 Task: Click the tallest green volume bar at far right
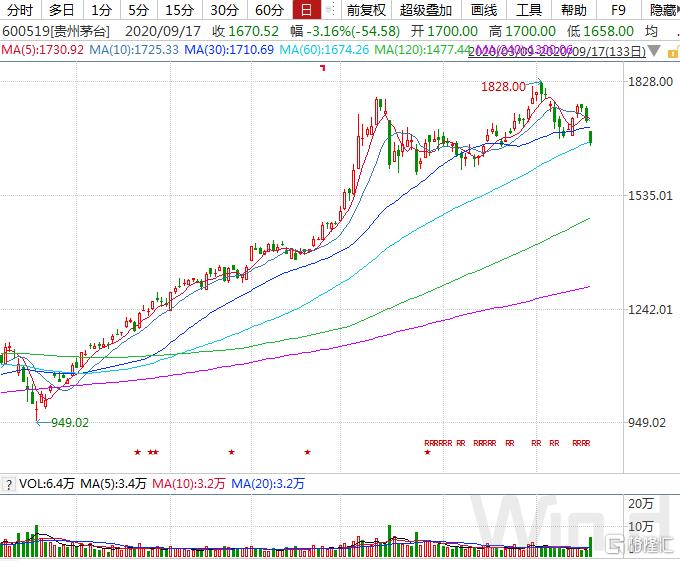pos(590,547)
